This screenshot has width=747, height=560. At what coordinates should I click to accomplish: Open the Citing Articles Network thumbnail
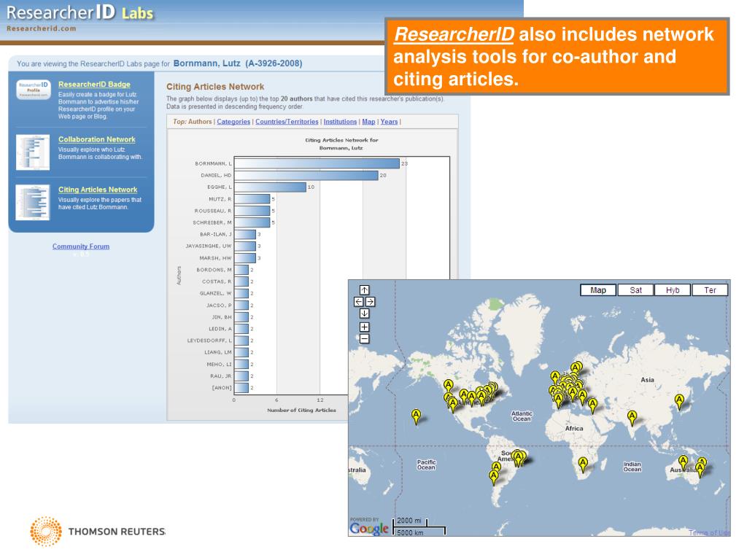[x=33, y=203]
